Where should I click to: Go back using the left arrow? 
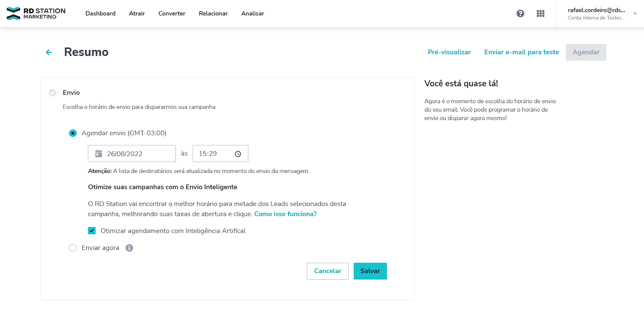click(49, 52)
